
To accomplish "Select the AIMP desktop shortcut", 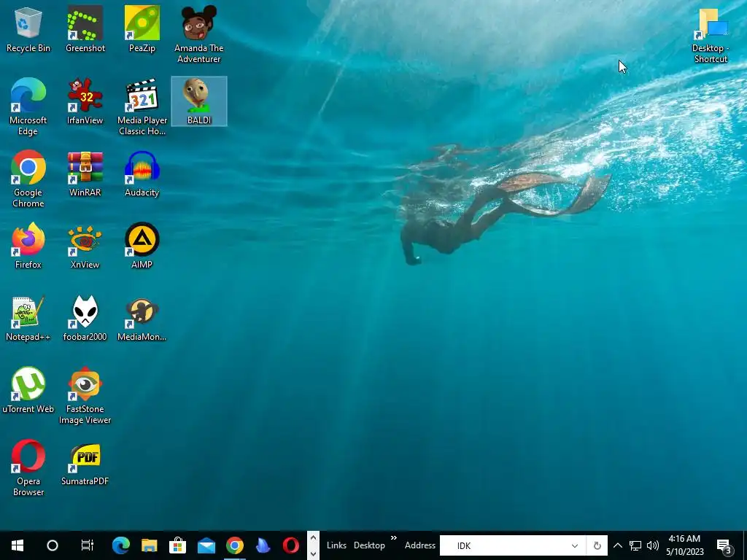I will coord(142,246).
